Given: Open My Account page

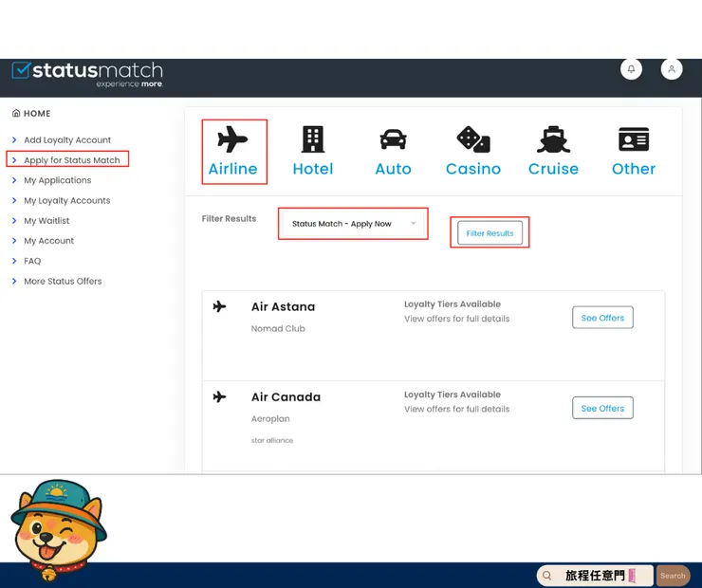Looking at the screenshot, I should 48,241.
